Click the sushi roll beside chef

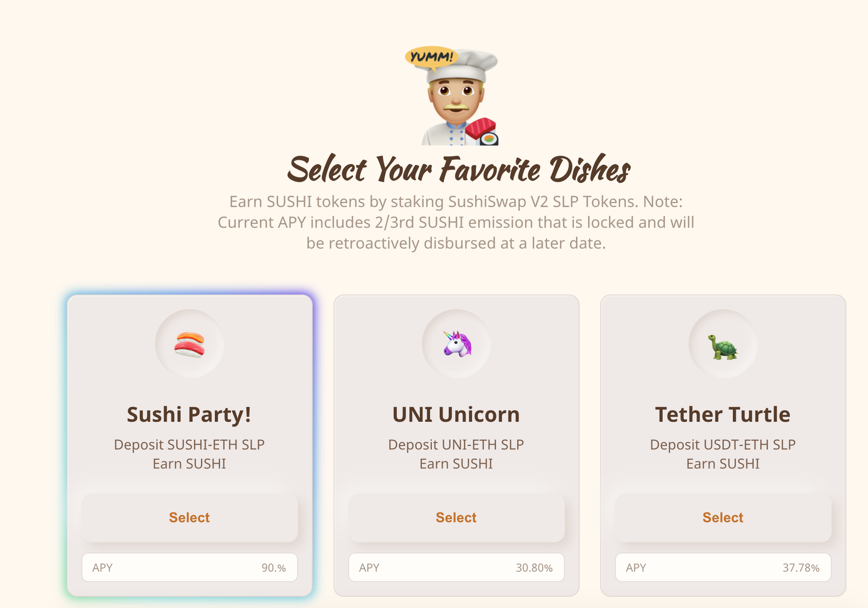[483, 131]
